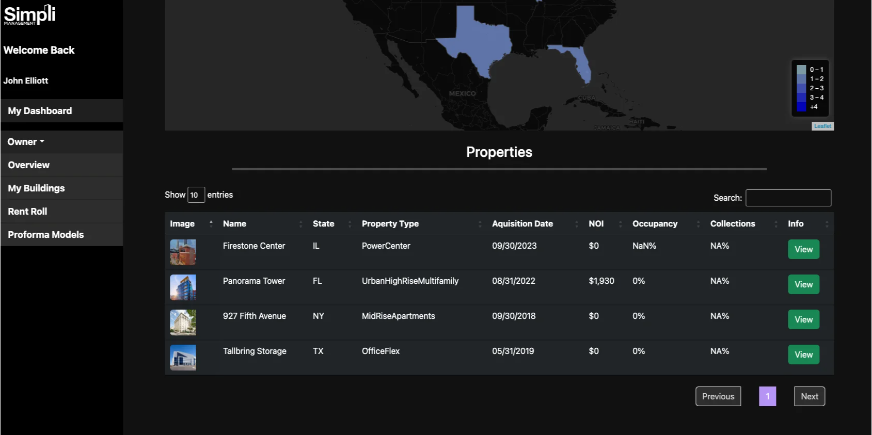
Task: Go to Rent Roll page
Action: coord(28,212)
